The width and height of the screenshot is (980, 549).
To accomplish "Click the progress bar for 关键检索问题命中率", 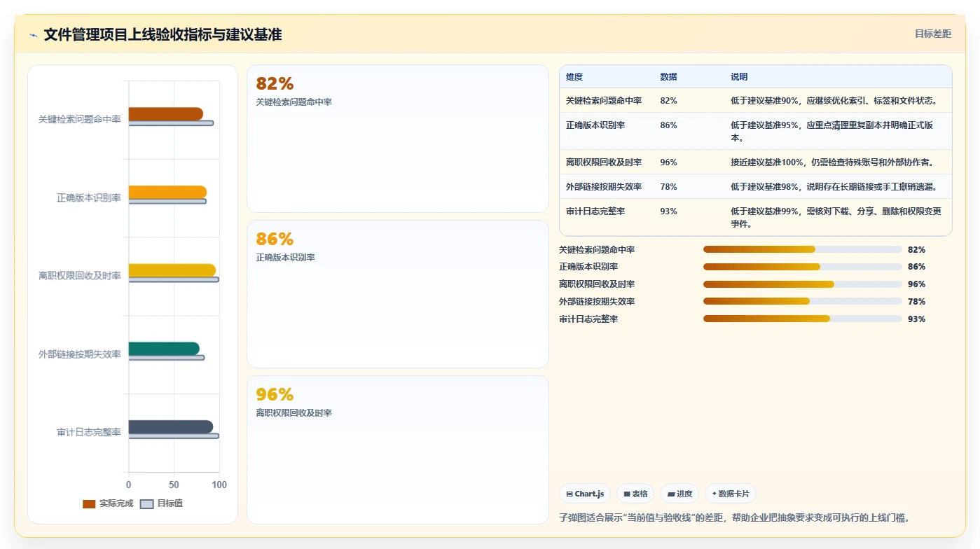I will click(803, 249).
